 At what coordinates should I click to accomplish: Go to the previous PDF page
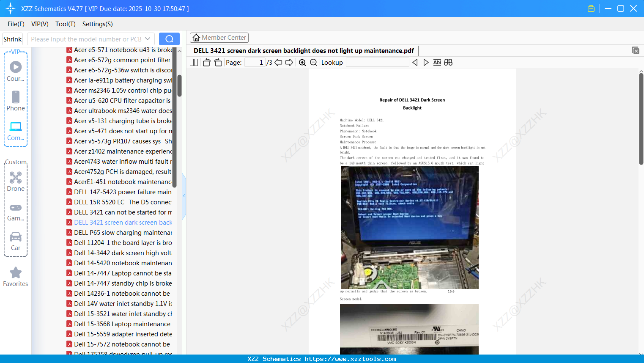point(278,63)
